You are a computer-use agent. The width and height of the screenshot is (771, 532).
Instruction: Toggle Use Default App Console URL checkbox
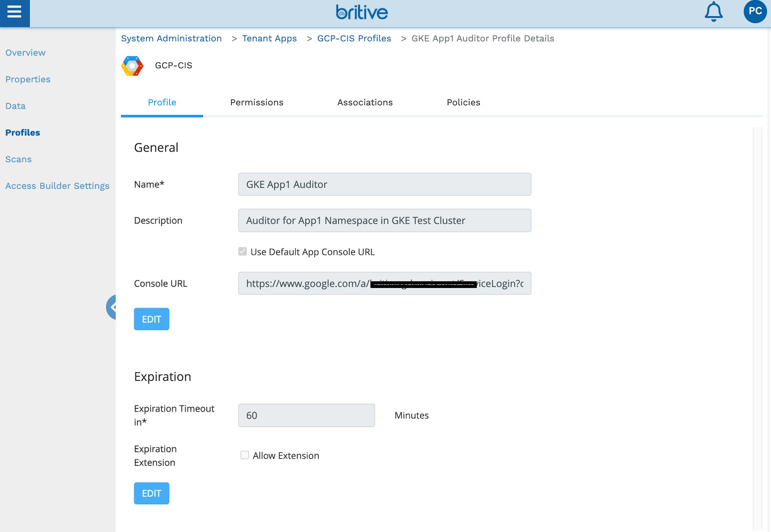pyautogui.click(x=242, y=251)
